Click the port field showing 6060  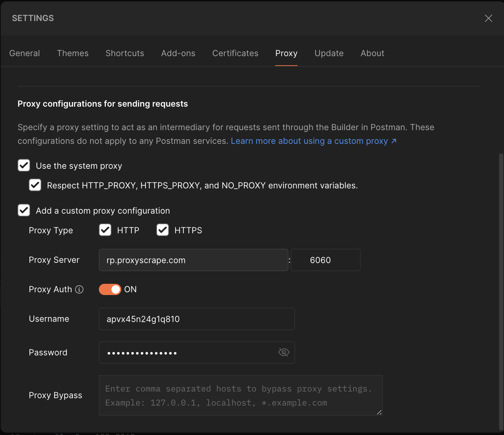click(x=325, y=260)
